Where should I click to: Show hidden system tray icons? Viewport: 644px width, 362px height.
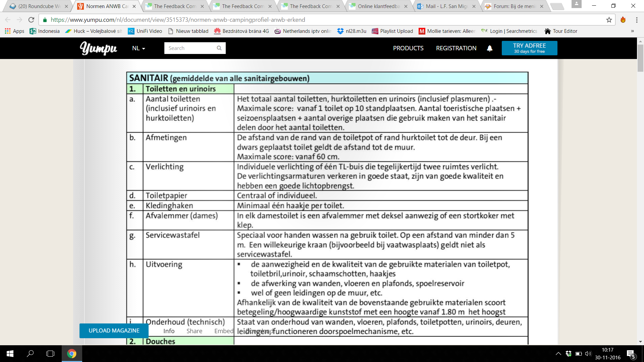point(558,354)
